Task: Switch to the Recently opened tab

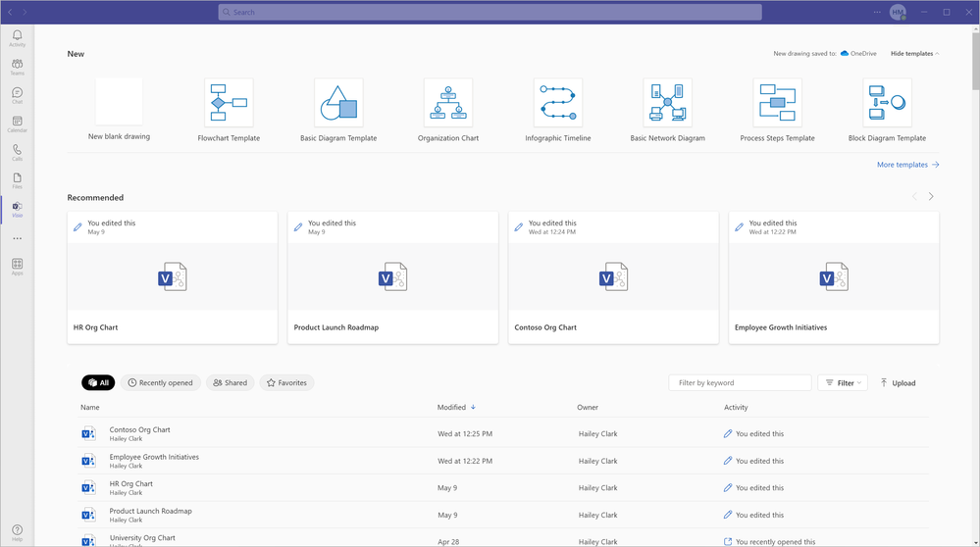Action: coord(161,382)
